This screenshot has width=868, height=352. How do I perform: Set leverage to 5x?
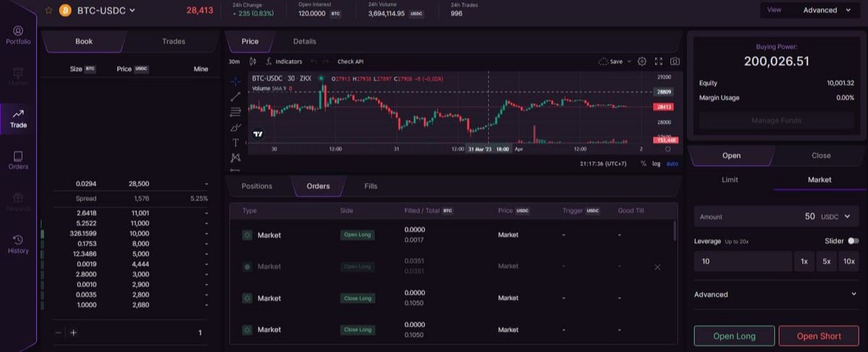pyautogui.click(x=826, y=261)
